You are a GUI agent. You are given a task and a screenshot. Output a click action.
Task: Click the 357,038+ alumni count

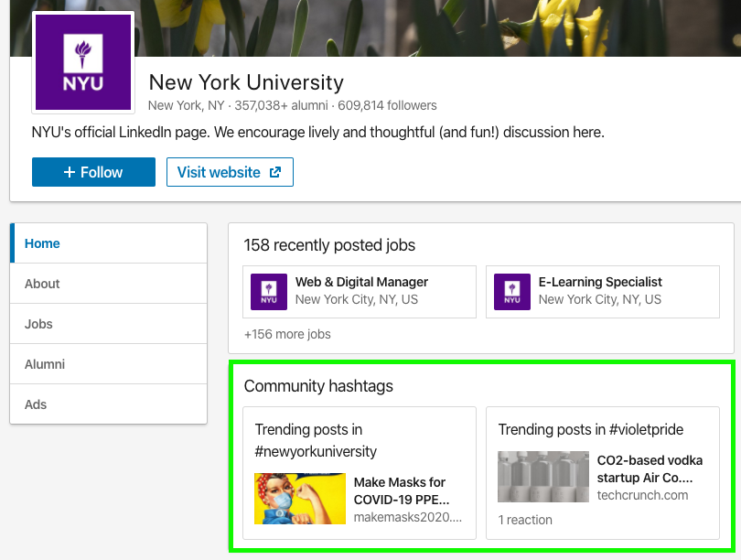click(281, 105)
